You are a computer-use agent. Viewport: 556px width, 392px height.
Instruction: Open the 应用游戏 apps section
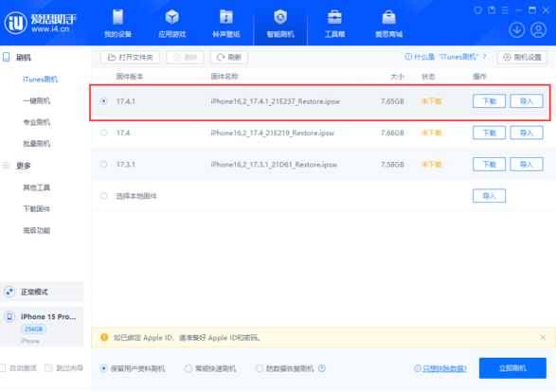point(172,24)
